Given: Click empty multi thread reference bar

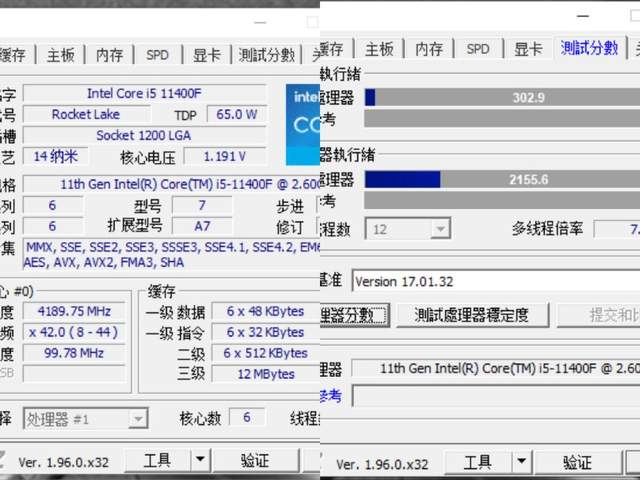Looking at the screenshot, I should tap(502, 200).
